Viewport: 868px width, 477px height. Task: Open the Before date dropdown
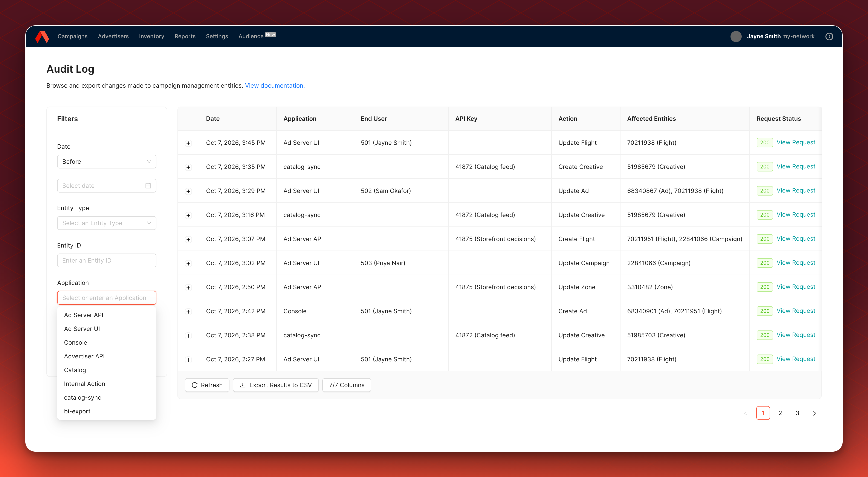107,162
